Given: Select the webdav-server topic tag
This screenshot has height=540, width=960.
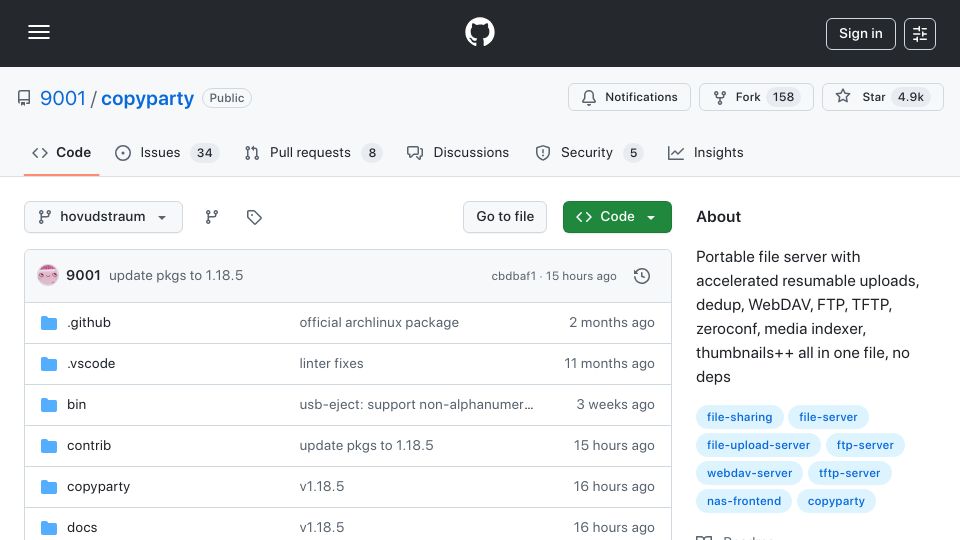Looking at the screenshot, I should pos(749,473).
